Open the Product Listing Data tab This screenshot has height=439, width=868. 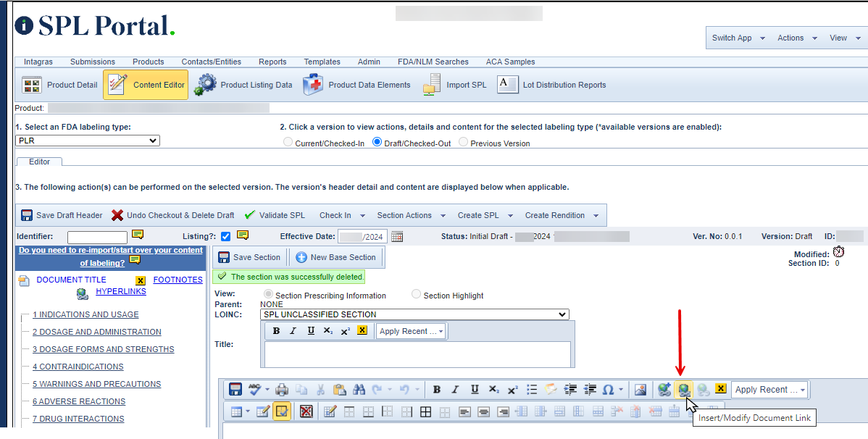[243, 85]
